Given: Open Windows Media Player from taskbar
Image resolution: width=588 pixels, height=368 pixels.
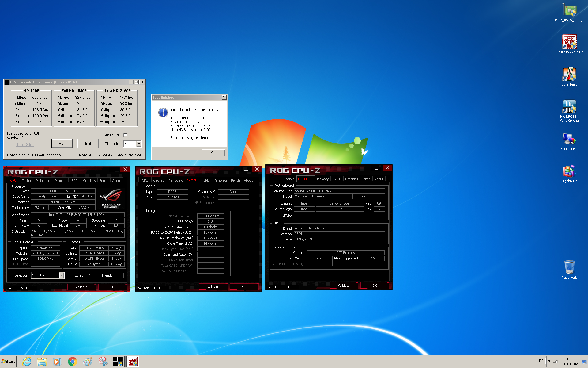Looking at the screenshot, I should [x=57, y=362].
